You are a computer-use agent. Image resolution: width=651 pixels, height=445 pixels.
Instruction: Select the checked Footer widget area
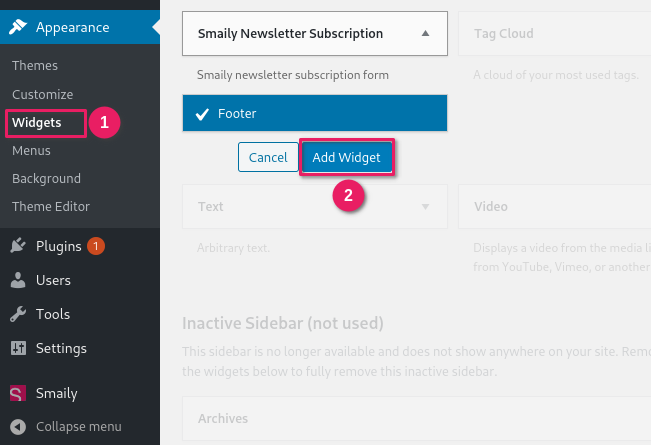point(315,113)
